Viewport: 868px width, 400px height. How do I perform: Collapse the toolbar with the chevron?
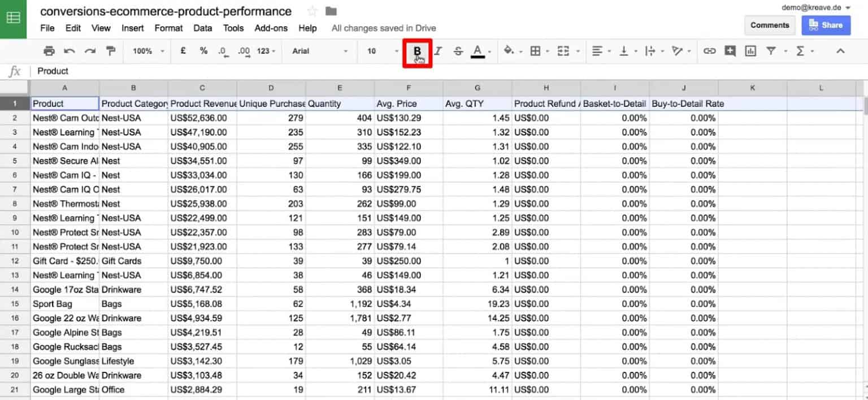coord(841,51)
